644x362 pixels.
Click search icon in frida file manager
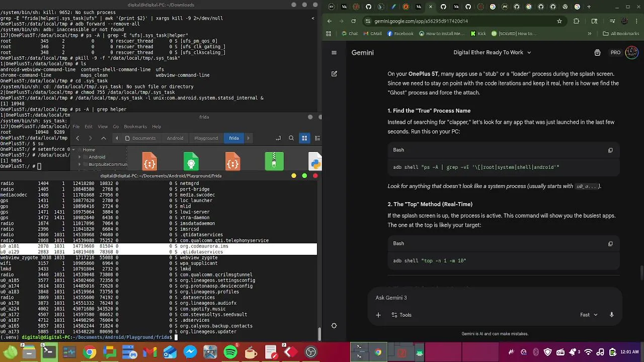click(291, 138)
